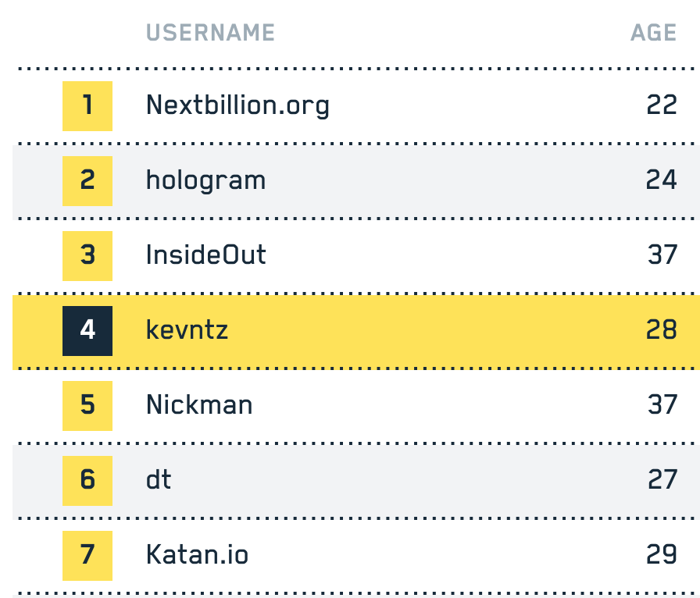
Task: Open the Nextbillion.org username
Action: coord(237,105)
